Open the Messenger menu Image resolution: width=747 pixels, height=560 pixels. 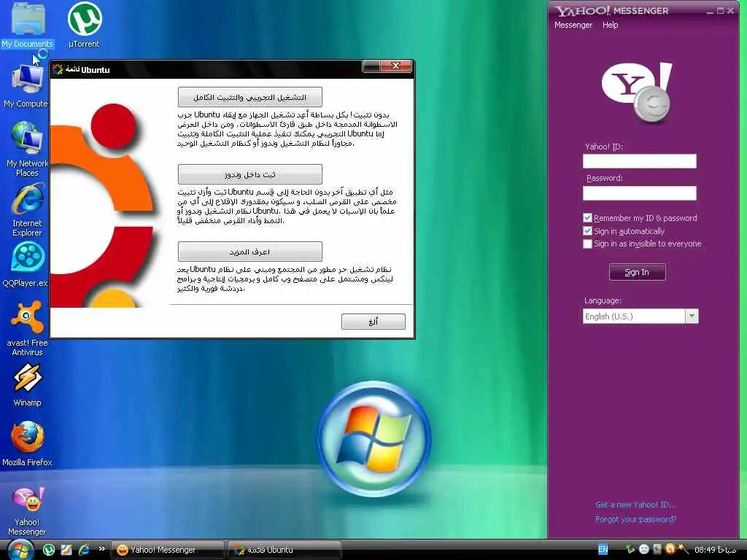(x=573, y=25)
